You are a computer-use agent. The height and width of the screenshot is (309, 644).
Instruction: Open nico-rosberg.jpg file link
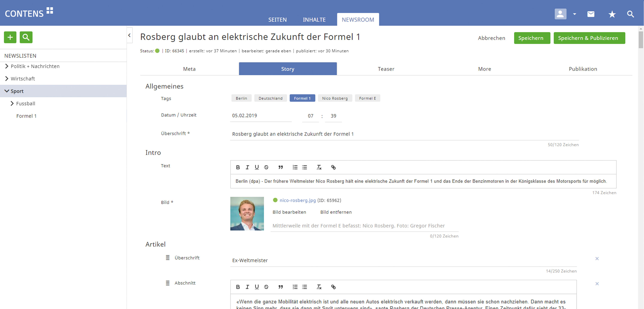coord(298,200)
